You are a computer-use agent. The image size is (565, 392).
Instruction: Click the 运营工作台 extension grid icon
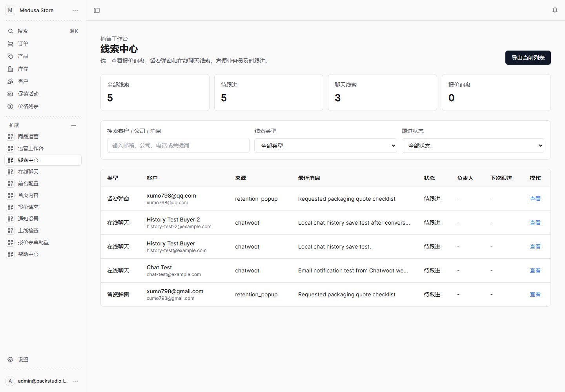tap(11, 148)
